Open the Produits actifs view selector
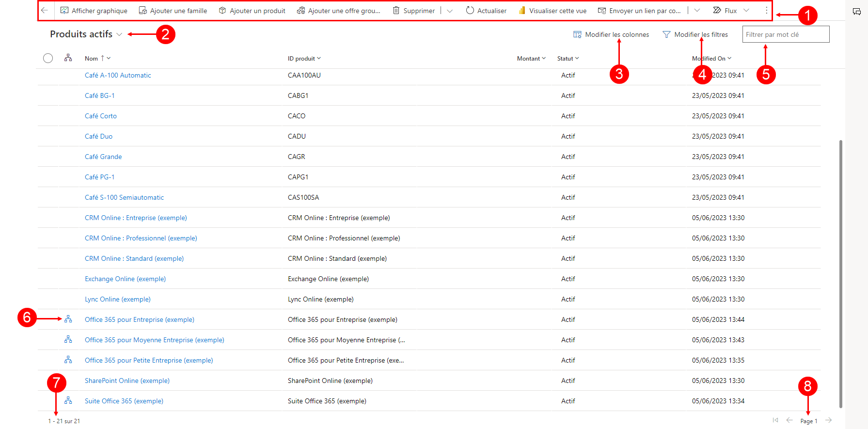Image resolution: width=868 pixels, height=429 pixels. tap(86, 34)
